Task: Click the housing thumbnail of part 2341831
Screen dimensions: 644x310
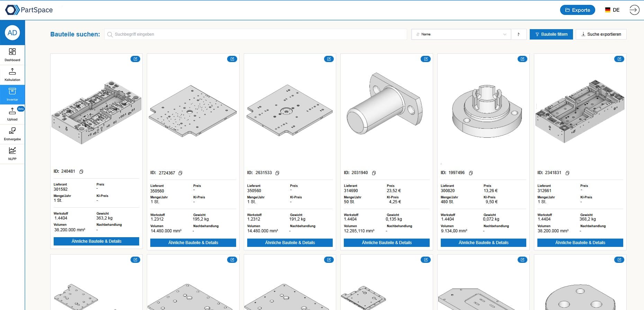Action: pos(580,112)
